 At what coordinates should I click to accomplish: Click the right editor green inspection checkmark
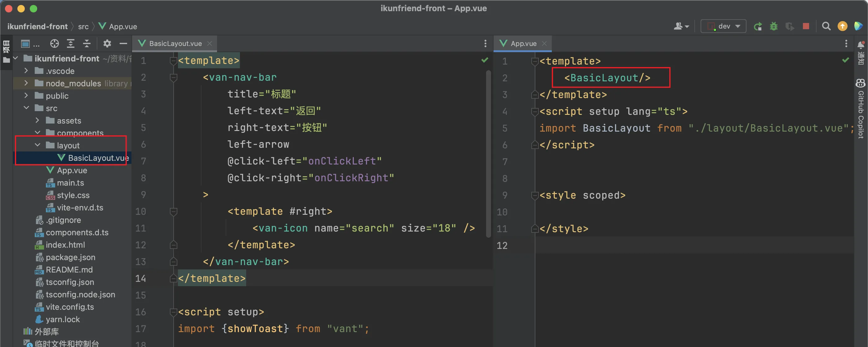(x=845, y=60)
